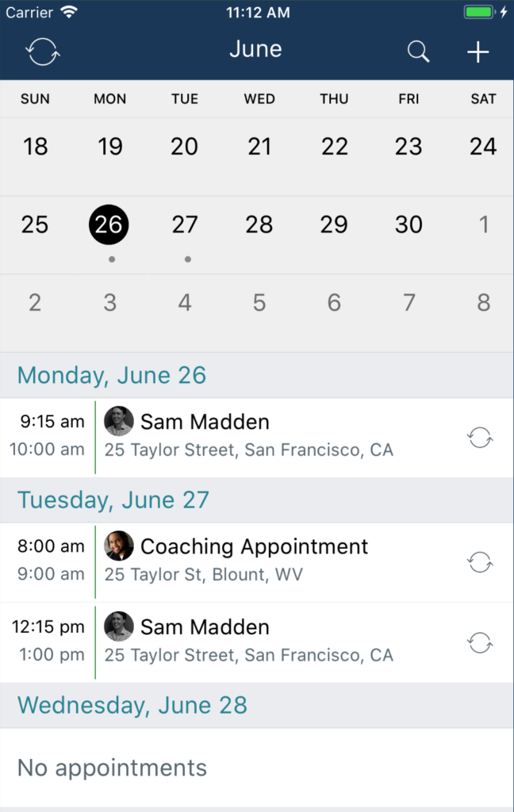Select the highlighted date 26
The image size is (514, 812).
(x=109, y=224)
